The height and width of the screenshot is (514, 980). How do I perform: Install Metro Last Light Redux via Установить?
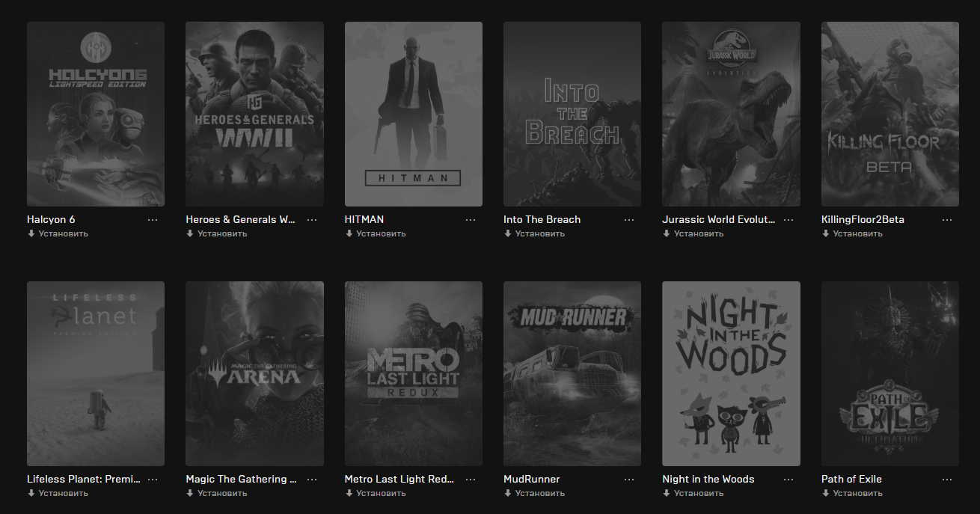(x=376, y=493)
